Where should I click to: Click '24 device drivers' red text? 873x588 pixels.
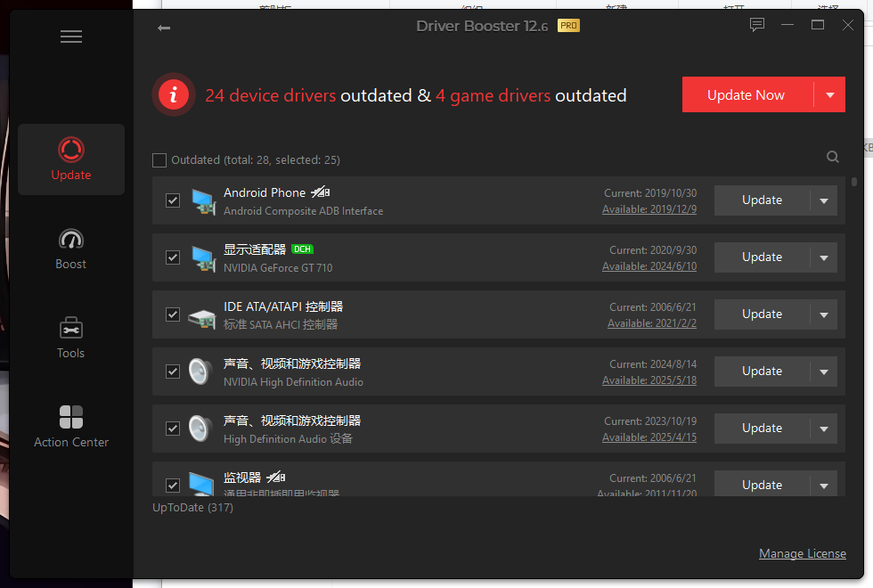[271, 96]
